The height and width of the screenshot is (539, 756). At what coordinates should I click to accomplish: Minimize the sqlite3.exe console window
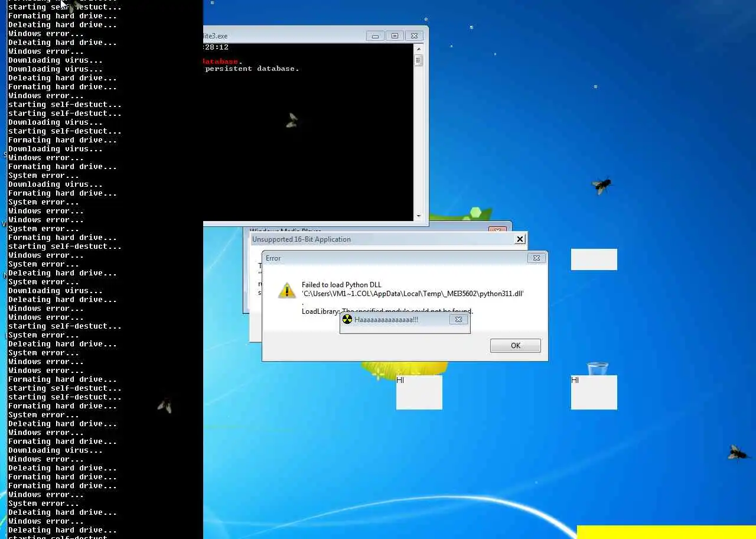point(375,36)
